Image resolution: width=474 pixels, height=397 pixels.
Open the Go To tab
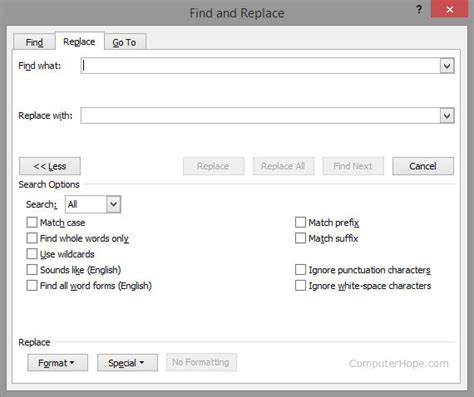124,42
